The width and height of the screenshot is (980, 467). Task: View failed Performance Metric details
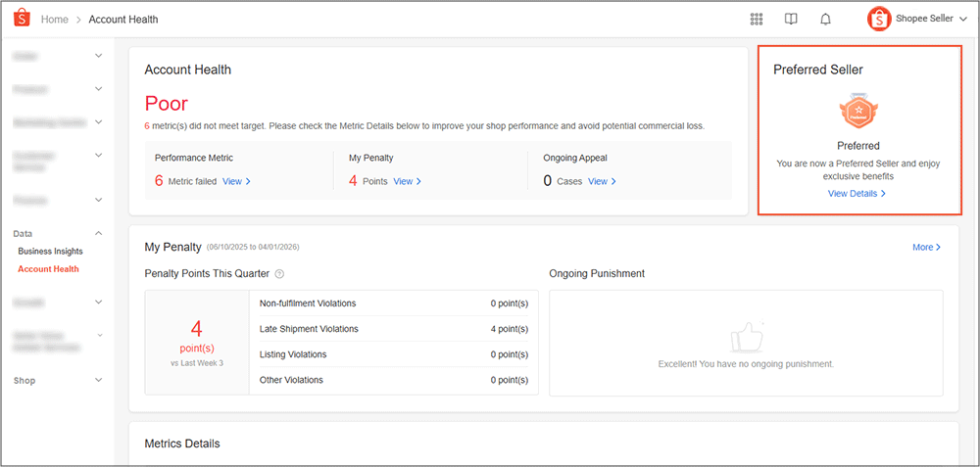tap(236, 181)
